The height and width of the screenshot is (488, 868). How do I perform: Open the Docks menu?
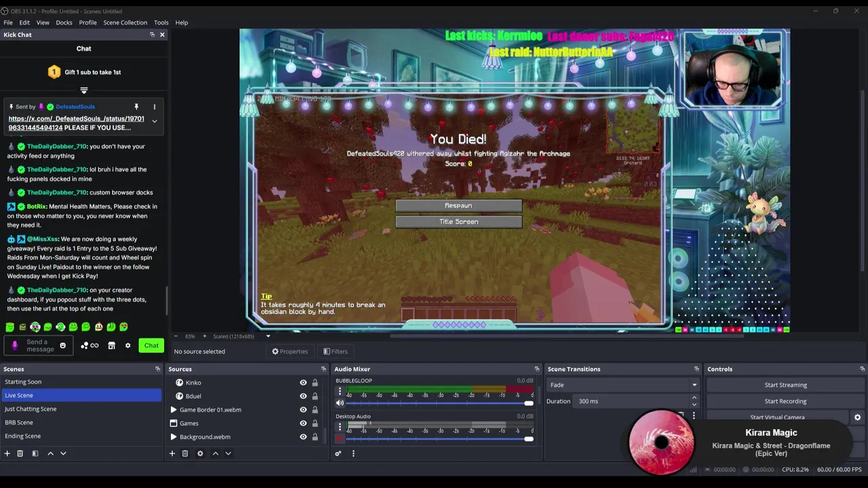[64, 22]
